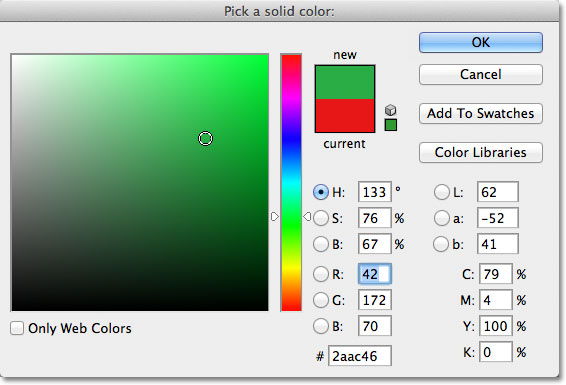Select the G green radio button

click(x=321, y=300)
